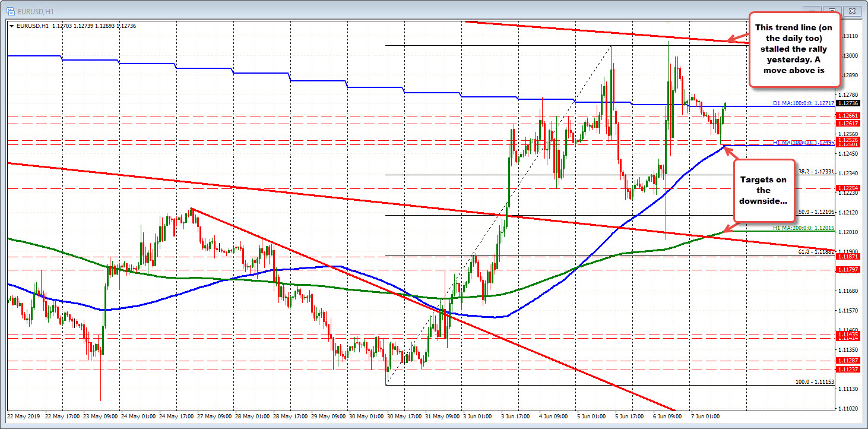Click the 1.13110 price scale value
This screenshot has height=429, width=868.
pos(850,36)
